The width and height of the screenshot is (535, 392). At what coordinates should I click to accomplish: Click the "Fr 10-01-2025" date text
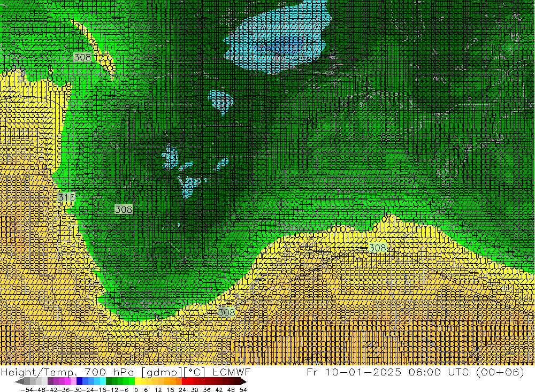tap(354, 372)
